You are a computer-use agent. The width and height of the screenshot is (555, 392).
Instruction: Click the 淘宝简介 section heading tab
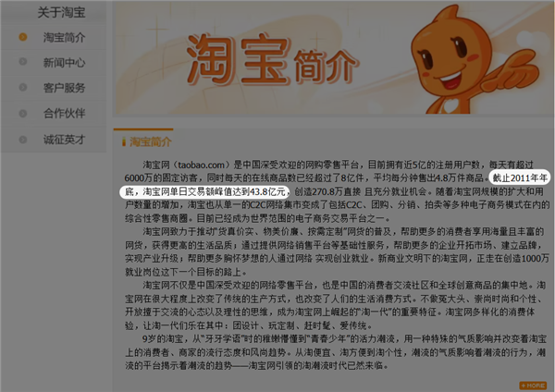[150, 142]
